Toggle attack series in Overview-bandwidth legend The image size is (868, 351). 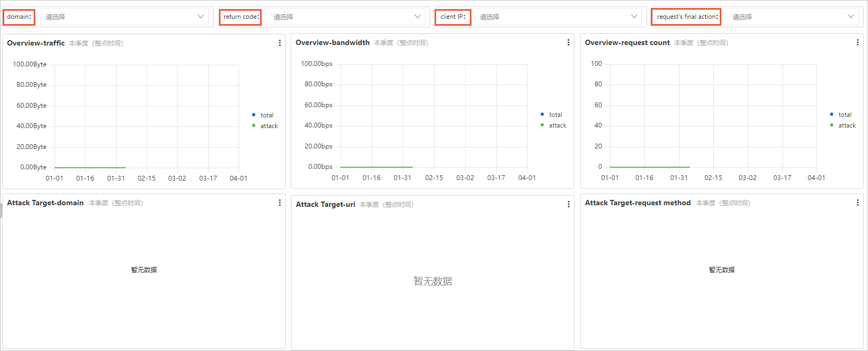[x=553, y=125]
